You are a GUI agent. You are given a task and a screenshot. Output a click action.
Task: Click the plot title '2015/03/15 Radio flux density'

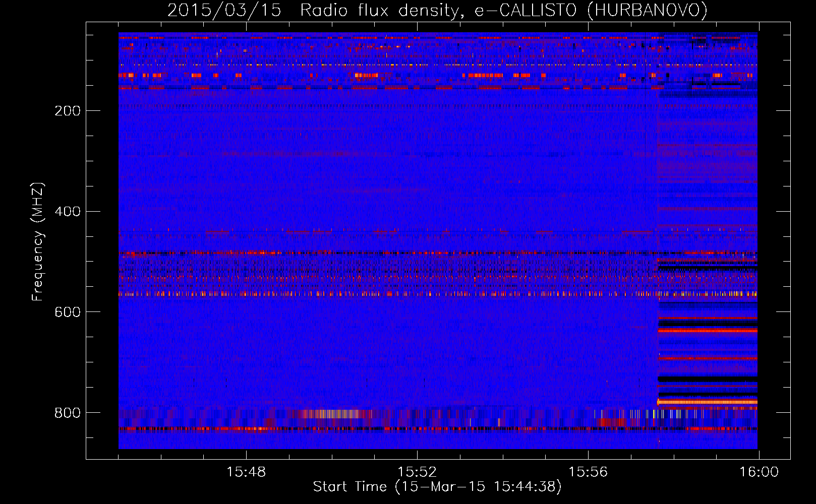tap(438, 10)
